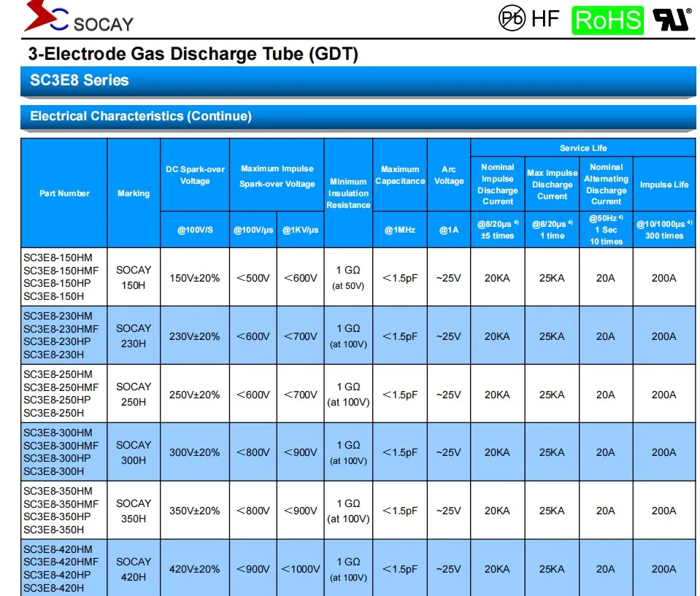Click the <1000V impulse voltage cell

pyautogui.click(x=301, y=569)
